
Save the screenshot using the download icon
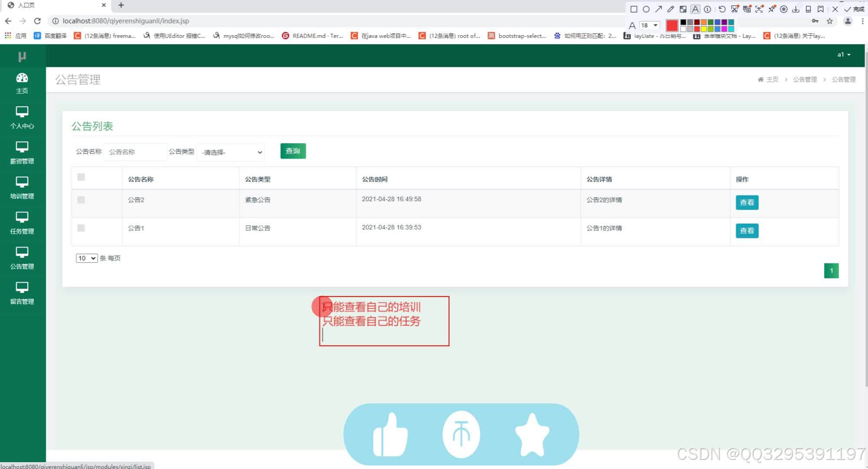796,9
